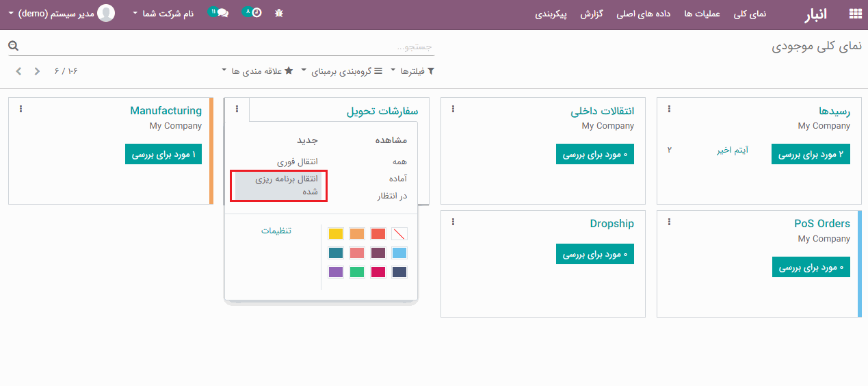Image resolution: width=868 pixels, height=386 pixels.
Task: Open the عملیات ها menu
Action: click(702, 14)
